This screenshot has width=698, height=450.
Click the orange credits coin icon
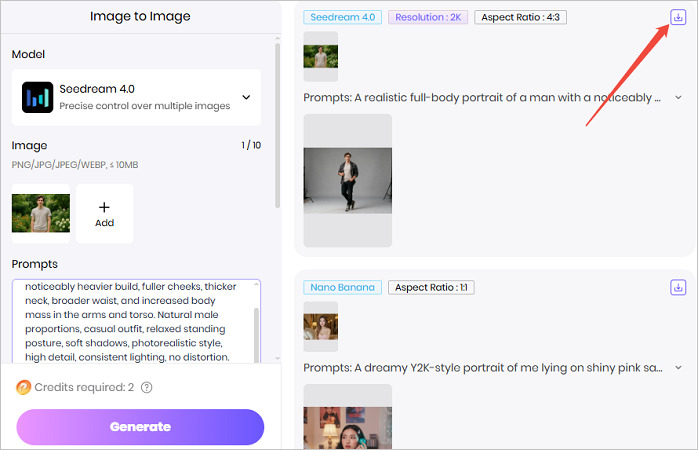[24, 388]
